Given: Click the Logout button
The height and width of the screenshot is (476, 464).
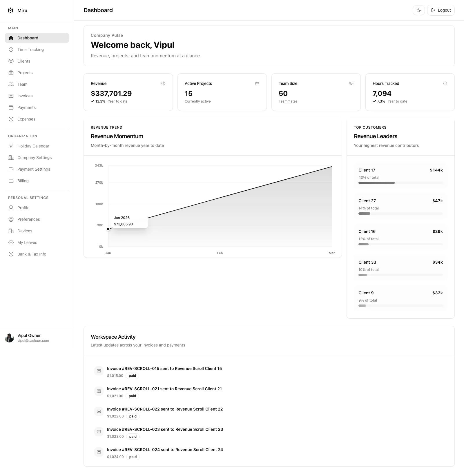Looking at the screenshot, I should click(x=441, y=10).
